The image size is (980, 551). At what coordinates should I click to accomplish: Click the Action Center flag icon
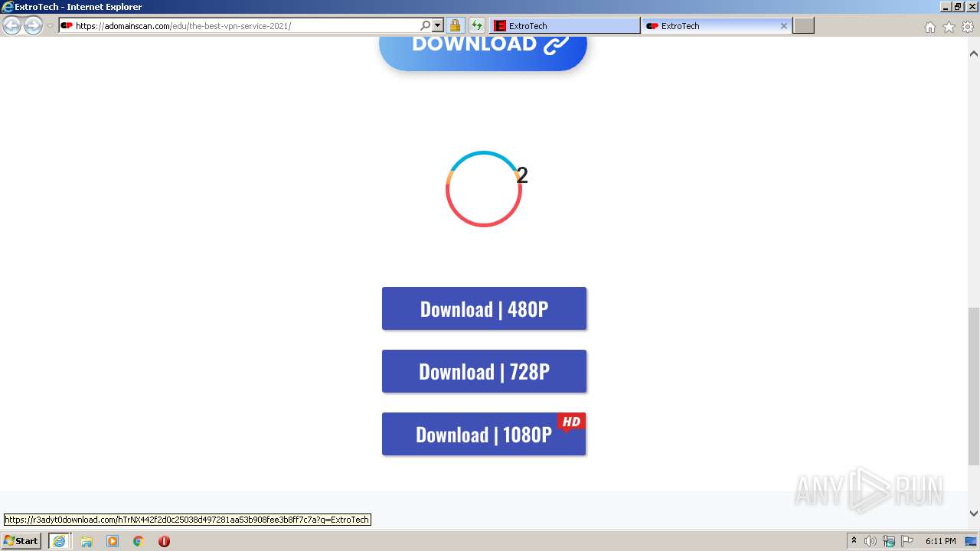[x=907, y=541]
